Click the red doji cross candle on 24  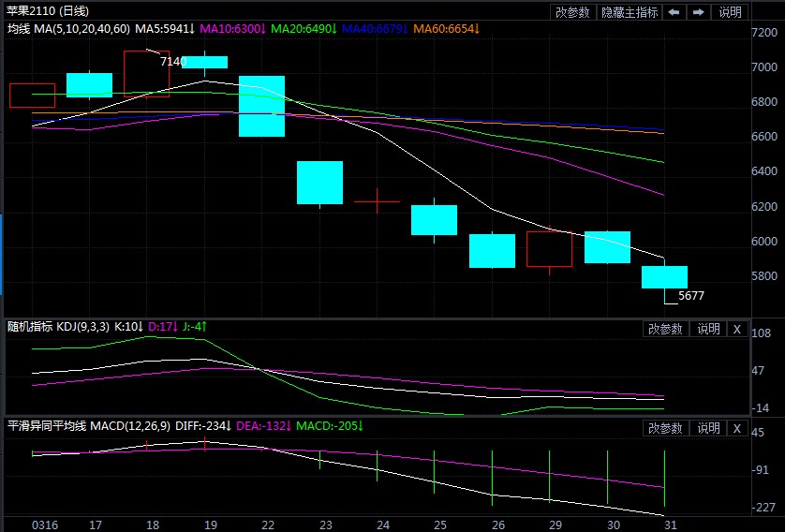pyautogui.click(x=377, y=201)
